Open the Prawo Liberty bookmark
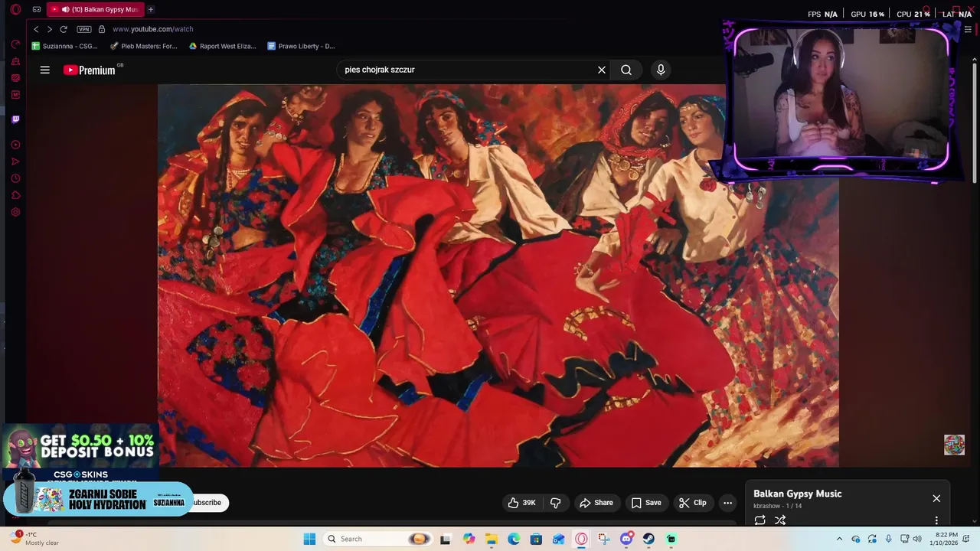This screenshot has height=551, width=980. click(x=301, y=46)
